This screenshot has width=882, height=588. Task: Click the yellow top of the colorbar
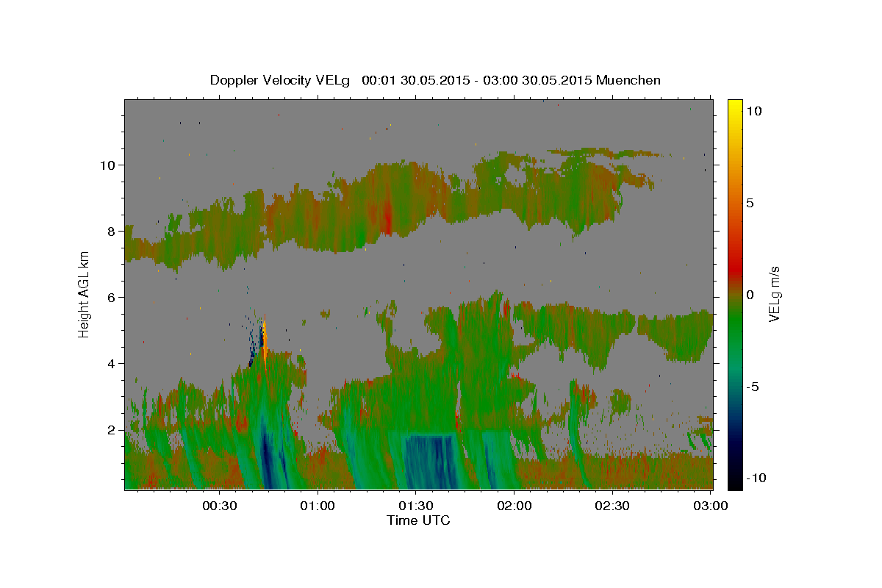(735, 107)
